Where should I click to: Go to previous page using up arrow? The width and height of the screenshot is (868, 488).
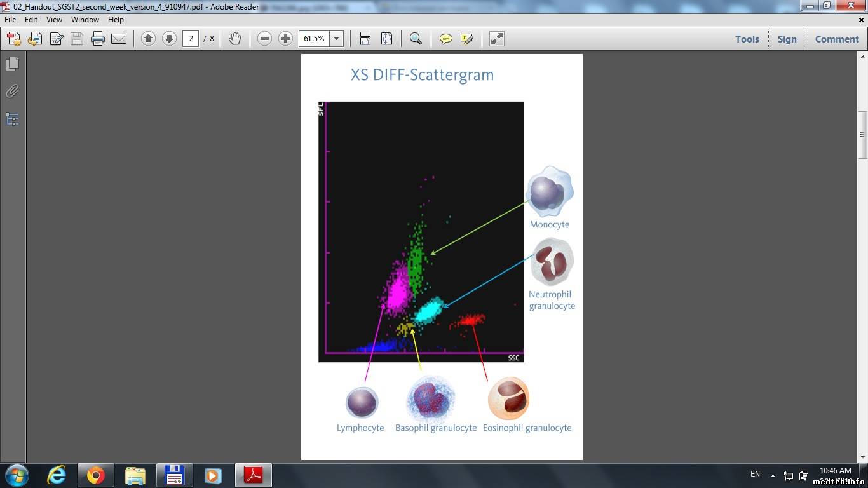pyautogui.click(x=148, y=39)
